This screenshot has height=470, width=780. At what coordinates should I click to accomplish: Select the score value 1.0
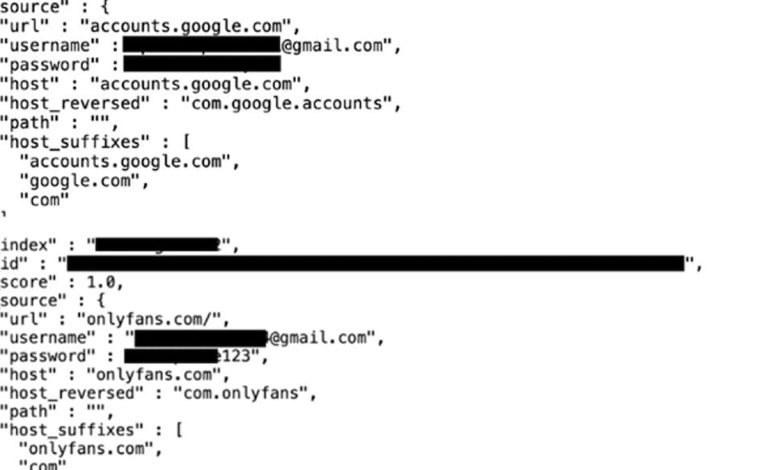(x=101, y=282)
